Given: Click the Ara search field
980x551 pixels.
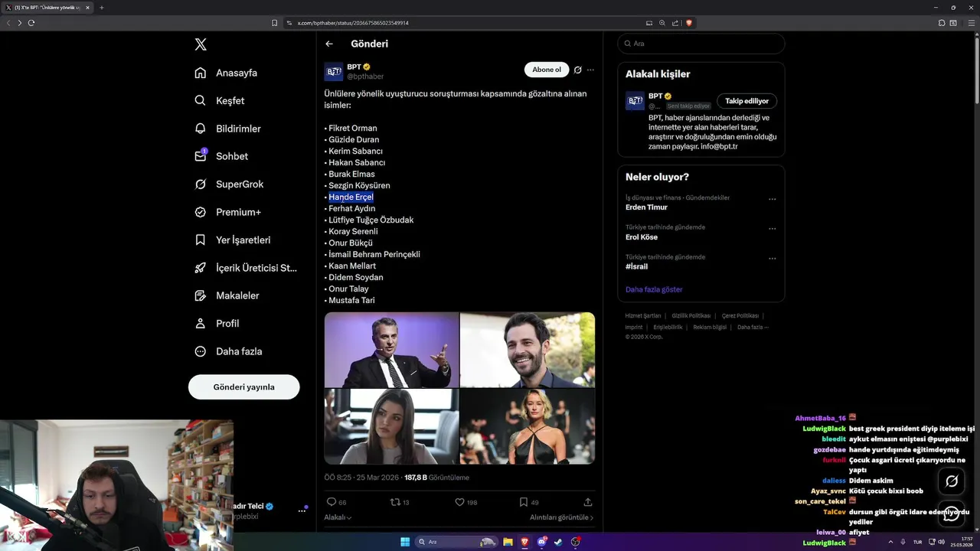Looking at the screenshot, I should tap(701, 44).
